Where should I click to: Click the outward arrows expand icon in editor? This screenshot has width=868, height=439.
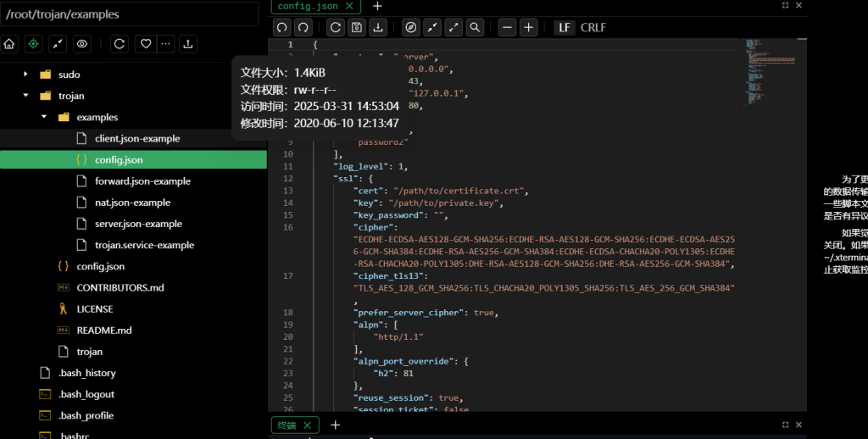tap(453, 28)
